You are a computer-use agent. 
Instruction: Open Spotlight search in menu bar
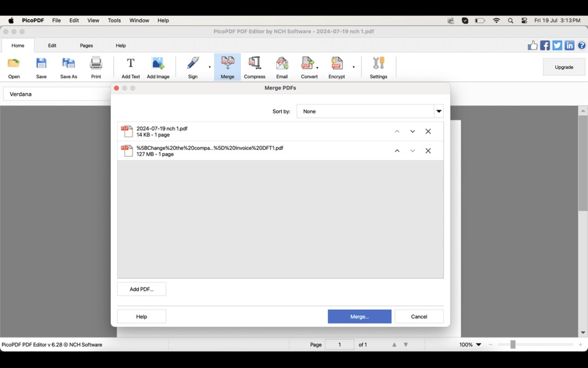click(511, 20)
